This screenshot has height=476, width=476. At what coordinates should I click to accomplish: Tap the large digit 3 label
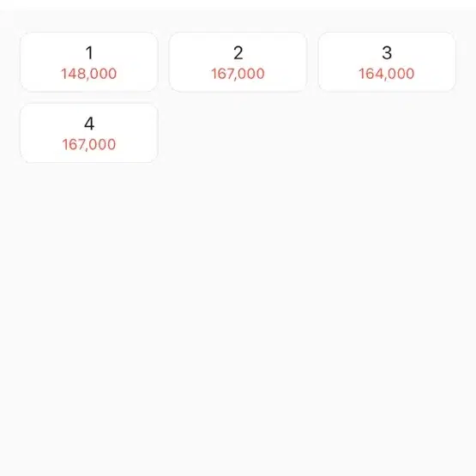point(387,53)
